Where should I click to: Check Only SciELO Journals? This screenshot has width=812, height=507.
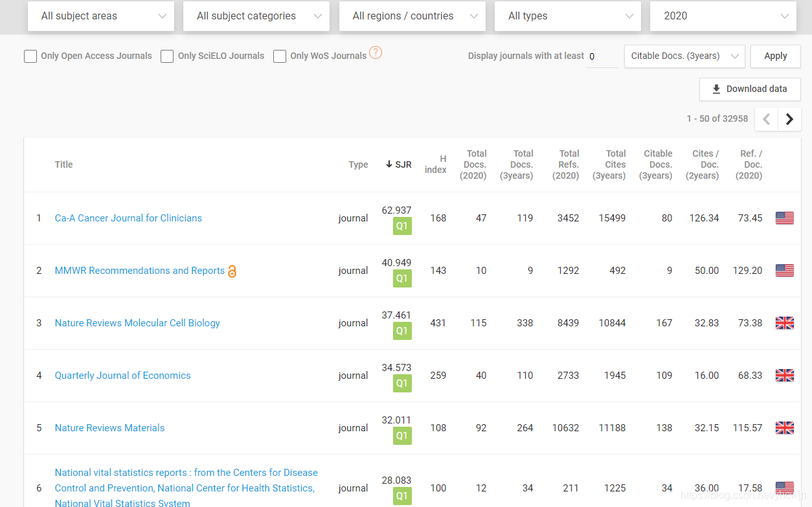pyautogui.click(x=167, y=56)
